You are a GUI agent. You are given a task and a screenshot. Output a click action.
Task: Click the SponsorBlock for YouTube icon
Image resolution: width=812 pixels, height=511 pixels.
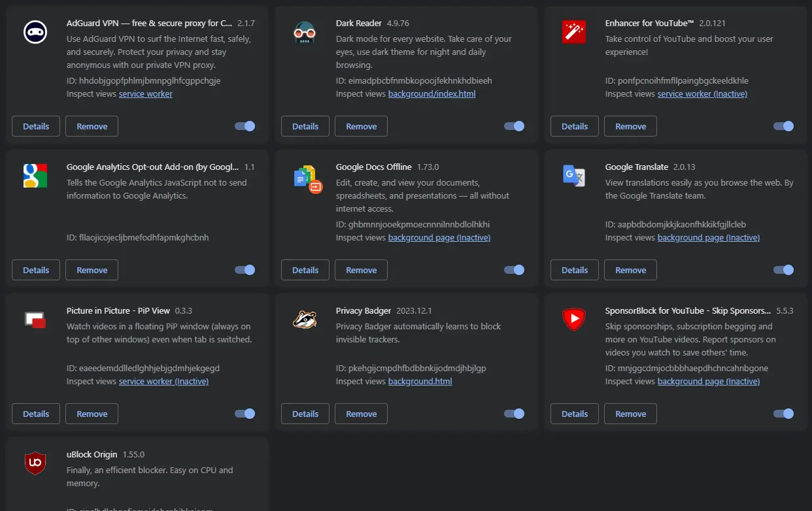coord(574,320)
